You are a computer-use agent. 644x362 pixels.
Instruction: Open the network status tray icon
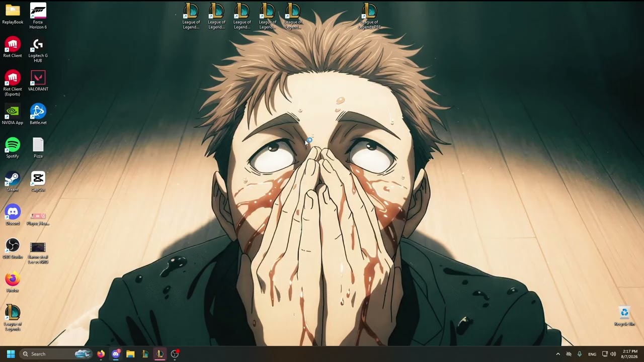coord(605,354)
